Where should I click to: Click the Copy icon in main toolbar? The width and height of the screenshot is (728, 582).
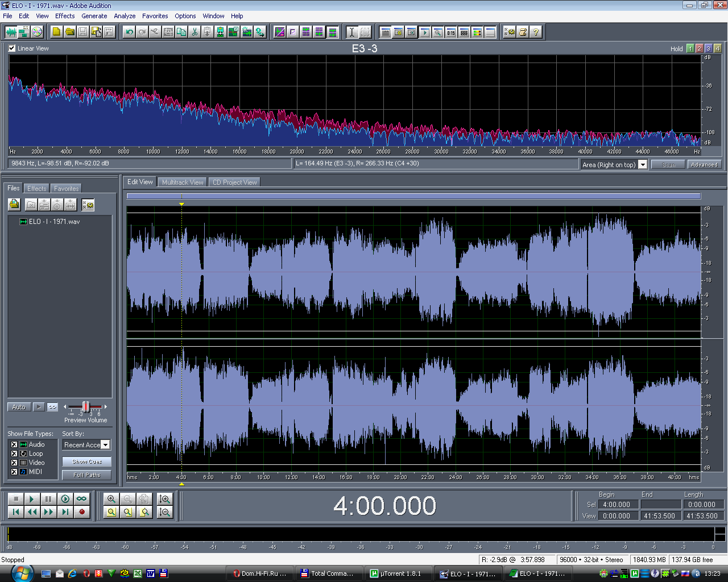[181, 32]
